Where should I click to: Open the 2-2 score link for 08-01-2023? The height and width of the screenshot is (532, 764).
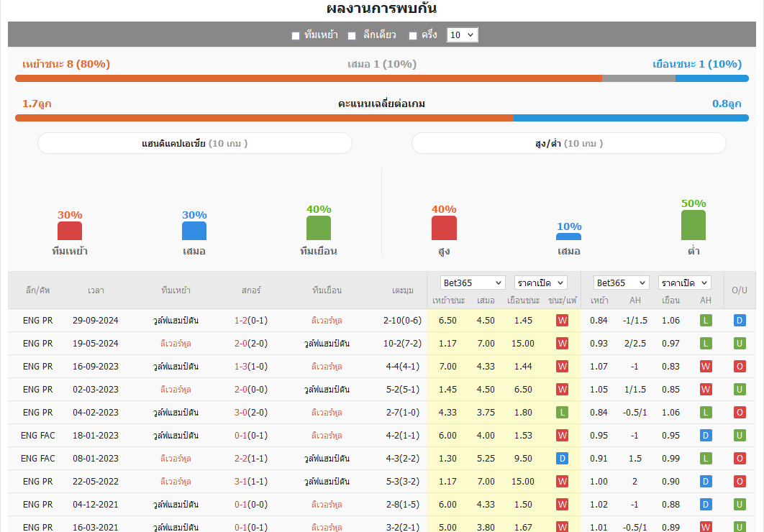241,458
